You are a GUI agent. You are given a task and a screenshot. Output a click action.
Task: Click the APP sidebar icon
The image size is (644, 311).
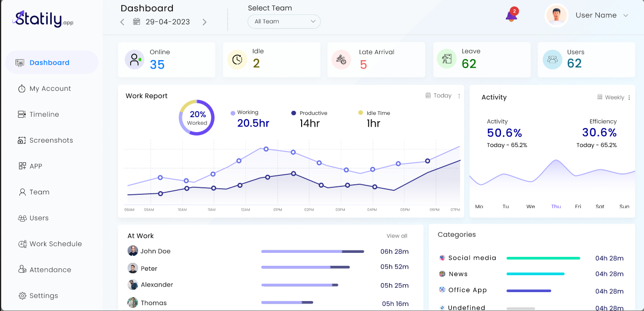[x=21, y=166]
